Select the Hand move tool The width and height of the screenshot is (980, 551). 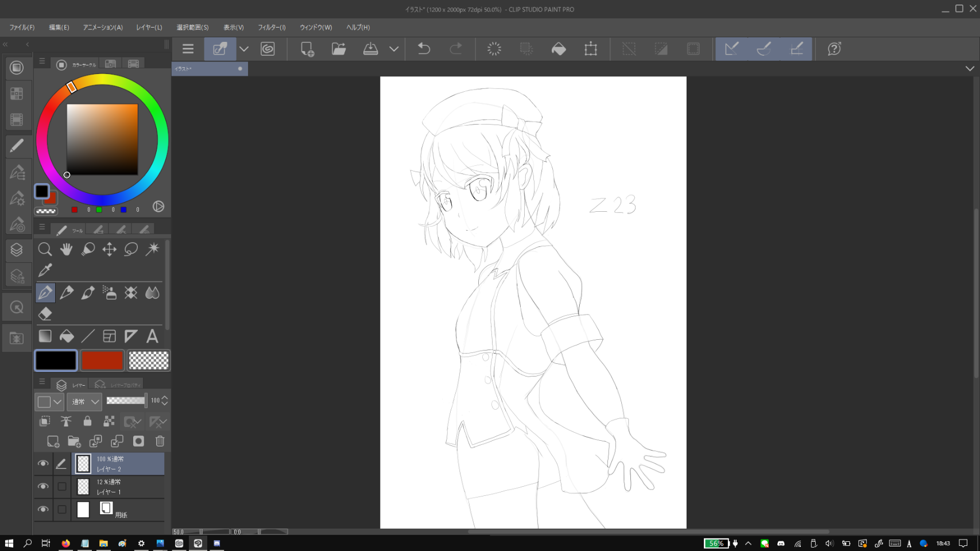[x=67, y=249]
